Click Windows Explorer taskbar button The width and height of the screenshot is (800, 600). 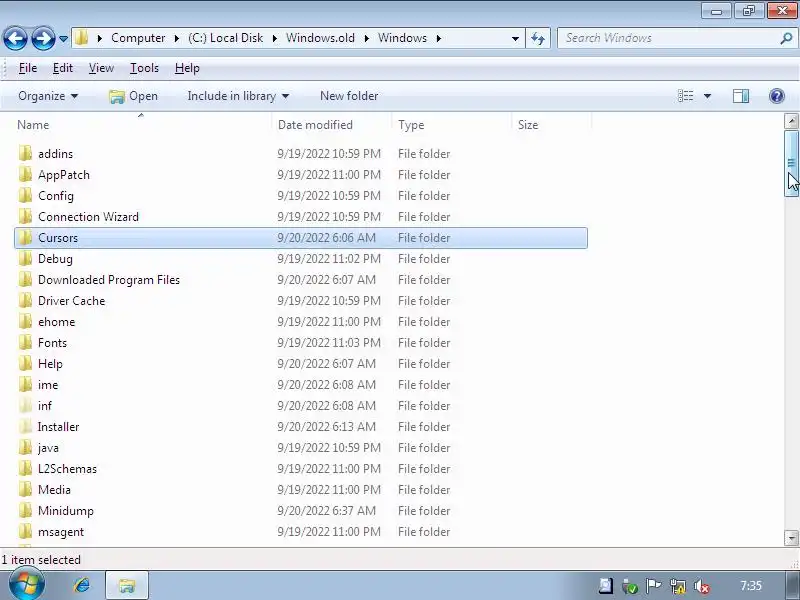(127, 585)
